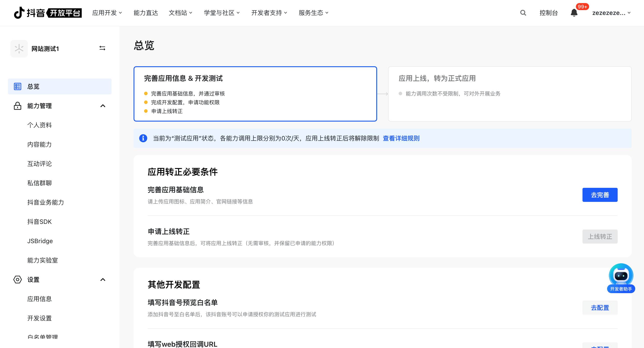Open the zezezeze... account dropdown

point(611,13)
